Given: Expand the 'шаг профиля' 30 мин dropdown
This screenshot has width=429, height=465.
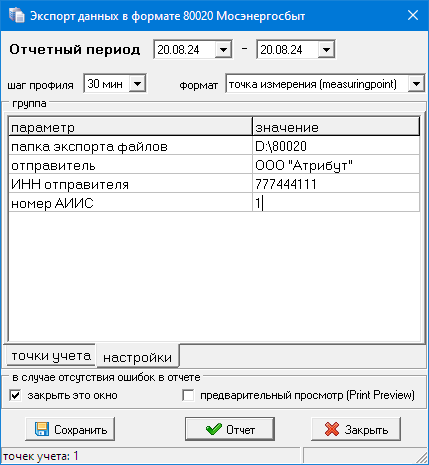Looking at the screenshot, I should (x=137, y=84).
